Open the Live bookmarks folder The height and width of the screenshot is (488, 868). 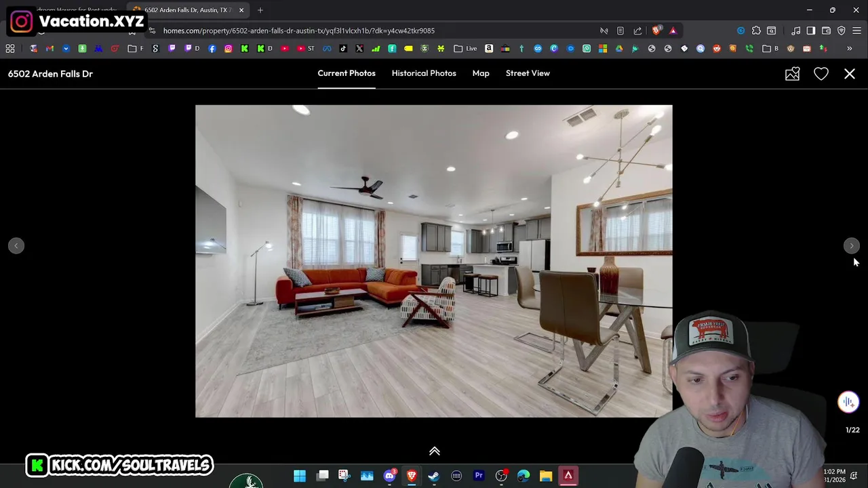(465, 49)
